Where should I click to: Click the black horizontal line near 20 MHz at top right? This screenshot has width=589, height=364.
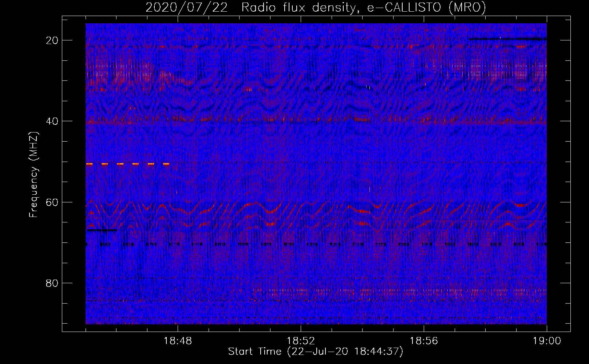click(x=508, y=39)
